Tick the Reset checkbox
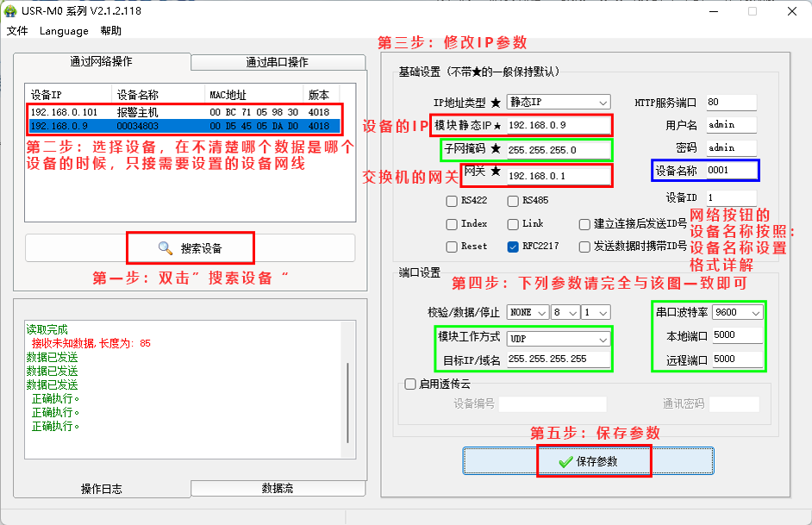Screen dimensions: 812x525 coord(452,246)
